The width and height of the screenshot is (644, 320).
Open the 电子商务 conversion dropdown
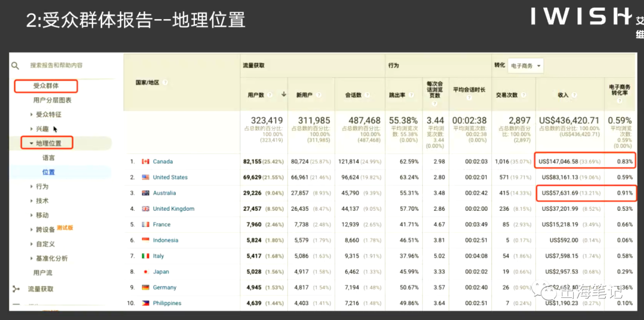tap(525, 66)
